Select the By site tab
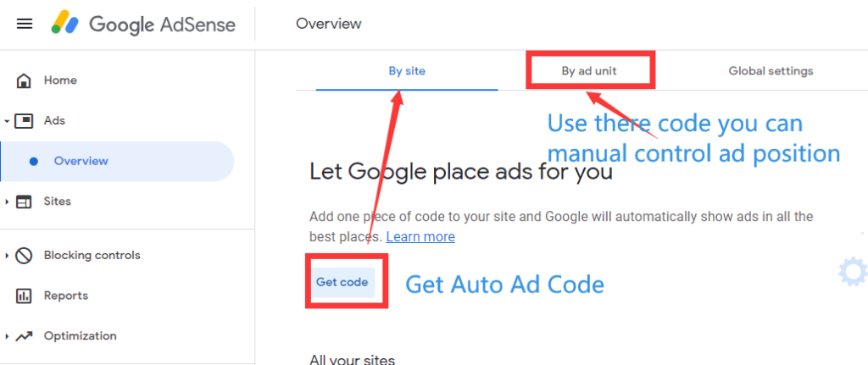The width and height of the screenshot is (868, 365). [x=407, y=71]
